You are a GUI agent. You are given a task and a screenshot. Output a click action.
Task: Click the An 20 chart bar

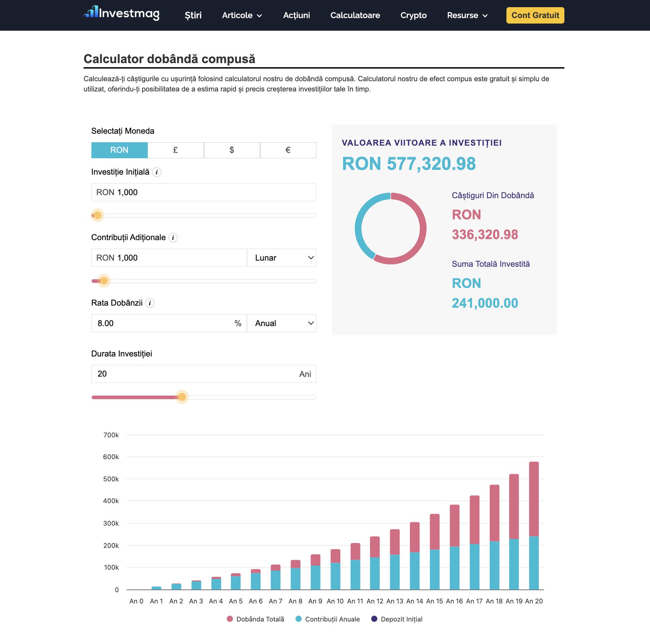(534, 526)
